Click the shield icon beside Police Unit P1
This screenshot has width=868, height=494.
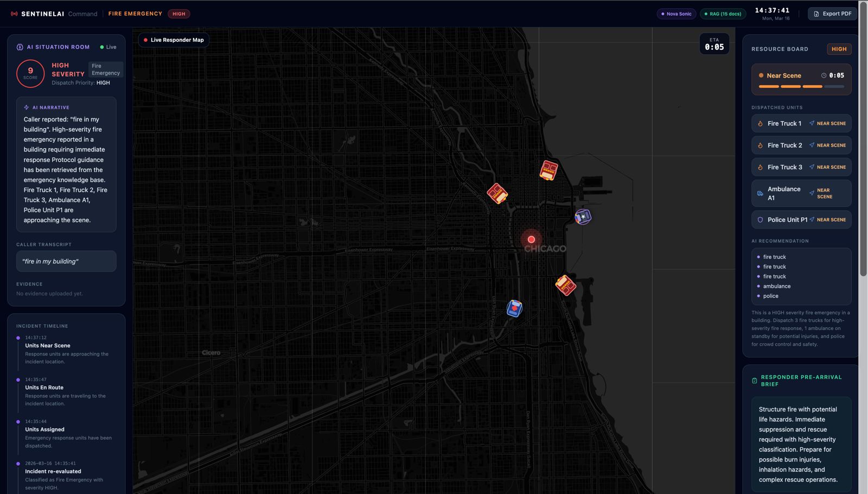coord(760,220)
